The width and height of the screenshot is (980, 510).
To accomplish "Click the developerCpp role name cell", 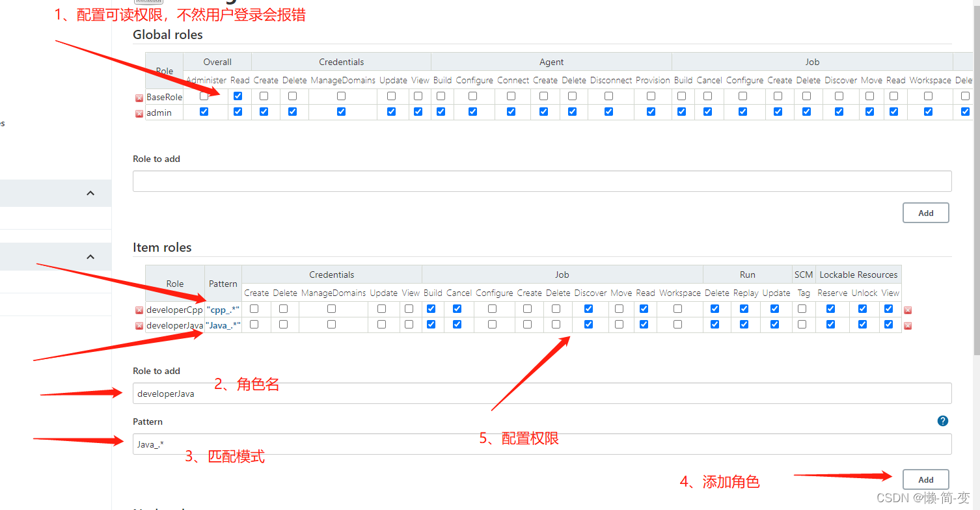I will pos(174,310).
